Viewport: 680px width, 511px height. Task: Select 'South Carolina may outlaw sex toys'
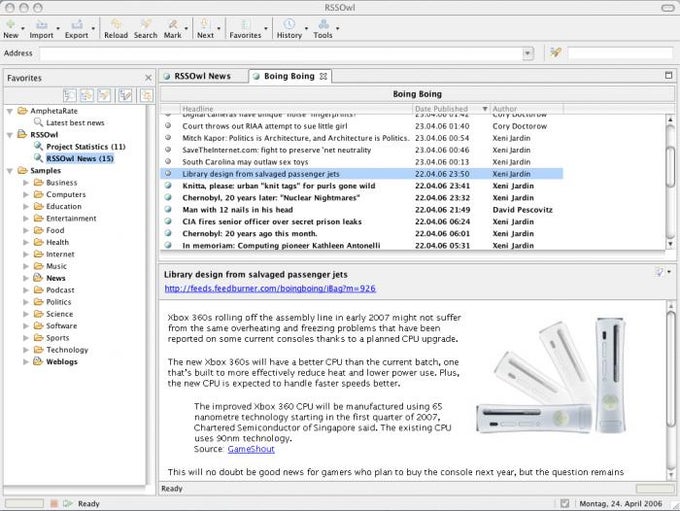[x=245, y=162]
